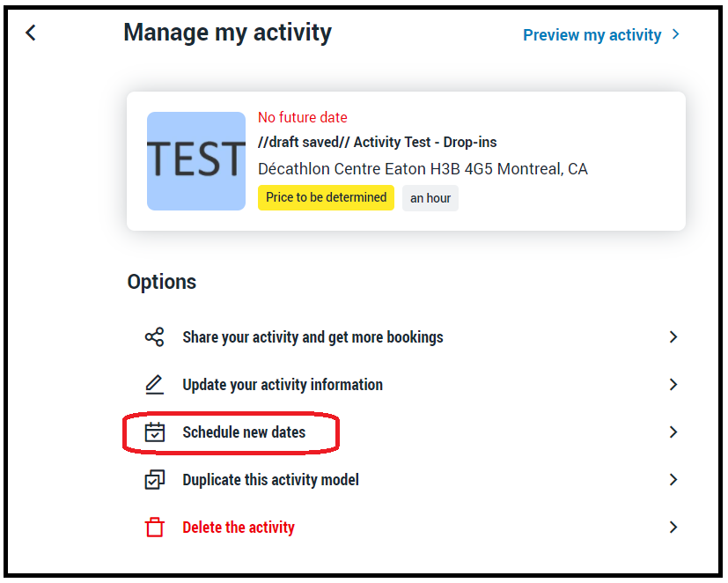
Task: Select Update your activity information option
Action: (283, 385)
